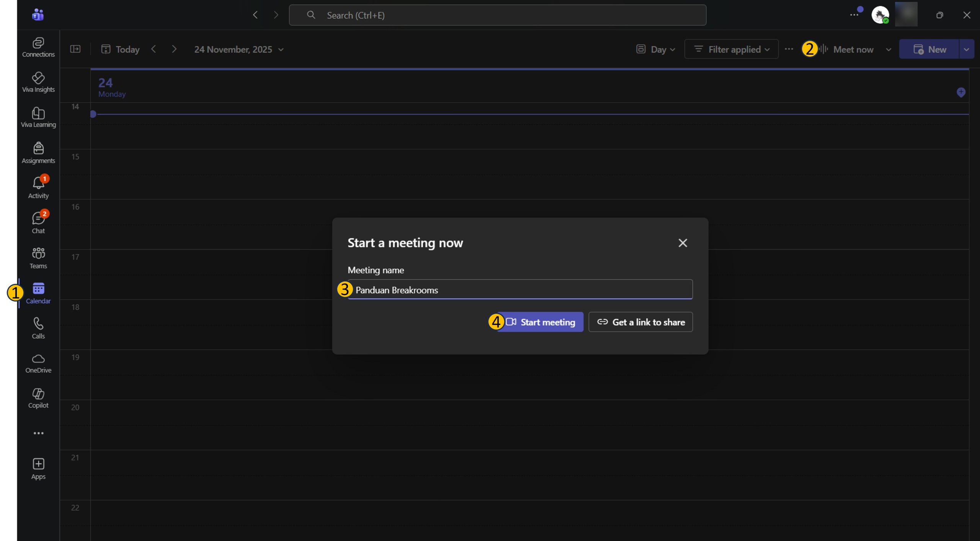The height and width of the screenshot is (541, 980).
Task: Jump to Today in the calendar
Action: pyautogui.click(x=120, y=49)
